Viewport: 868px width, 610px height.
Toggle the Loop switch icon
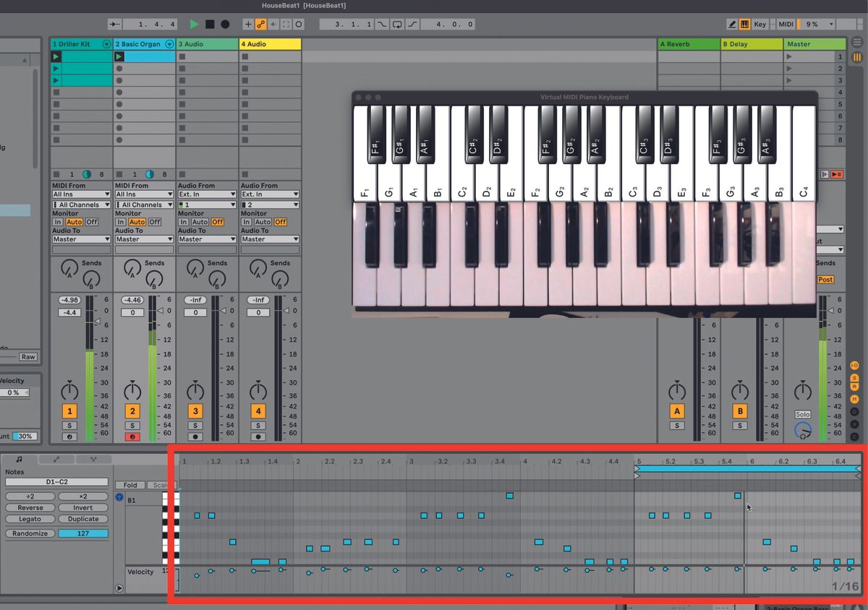pos(398,24)
